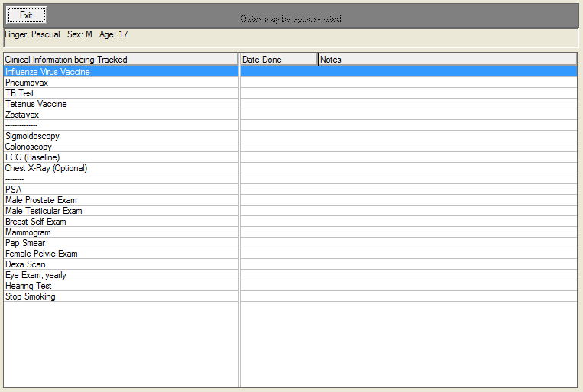Click Date Done cell for Influenza Vaccine
Viewport: 583px width, 392px height.
[278, 72]
